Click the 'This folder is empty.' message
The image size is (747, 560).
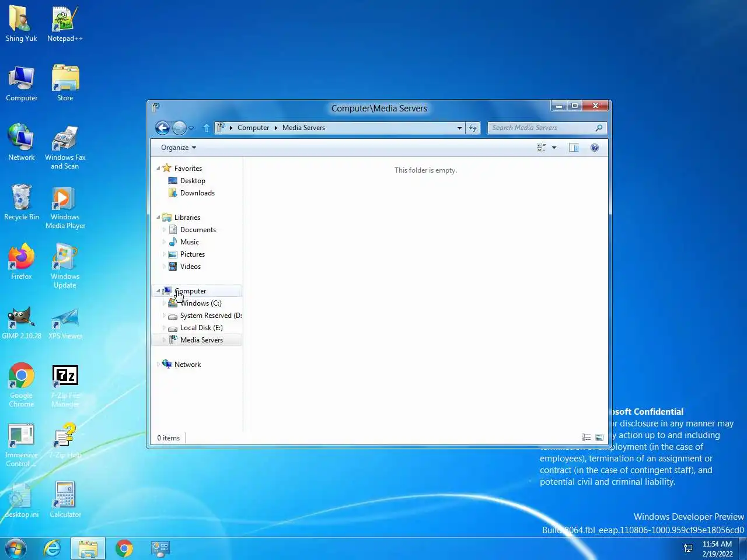[425, 170]
